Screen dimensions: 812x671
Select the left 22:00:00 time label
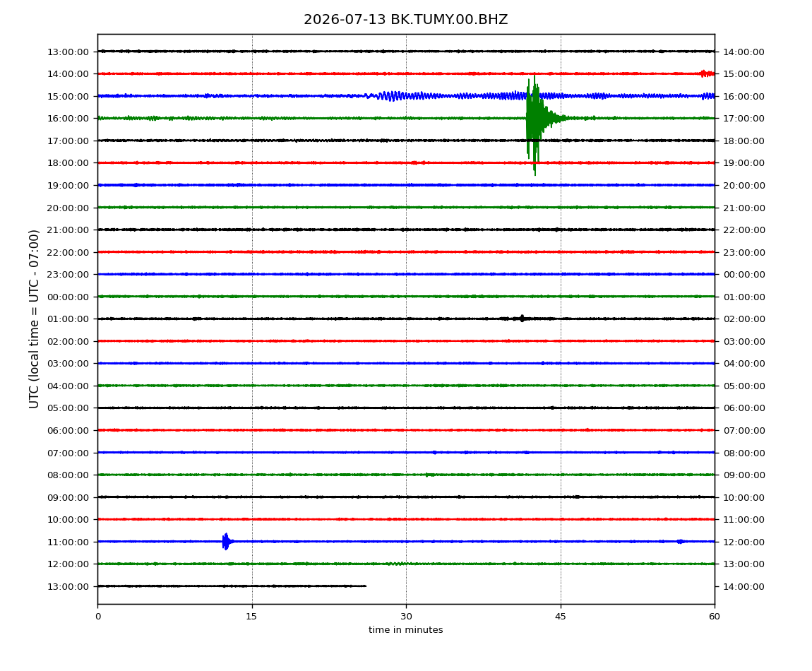pos(68,252)
